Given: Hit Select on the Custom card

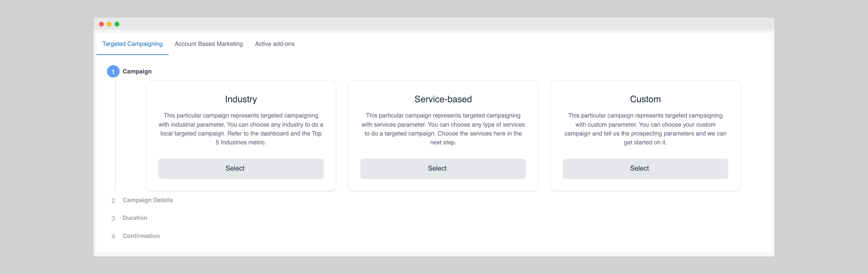Looking at the screenshot, I should [x=645, y=168].
